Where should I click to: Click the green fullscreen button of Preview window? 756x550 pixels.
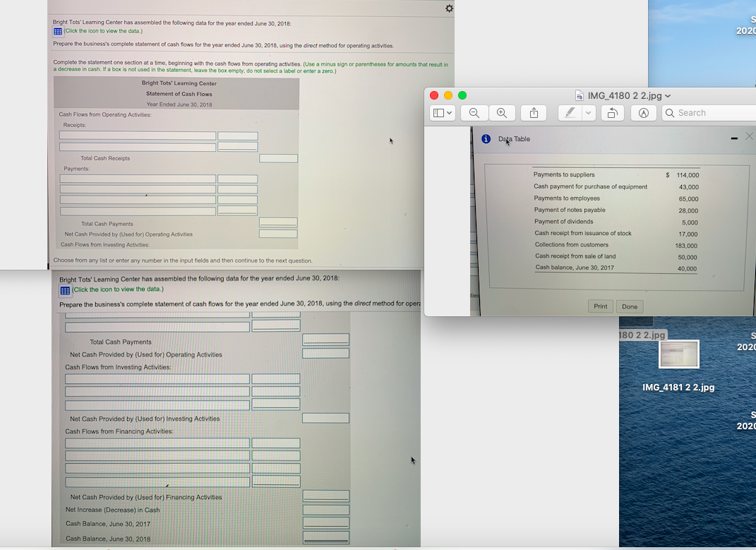(462, 95)
